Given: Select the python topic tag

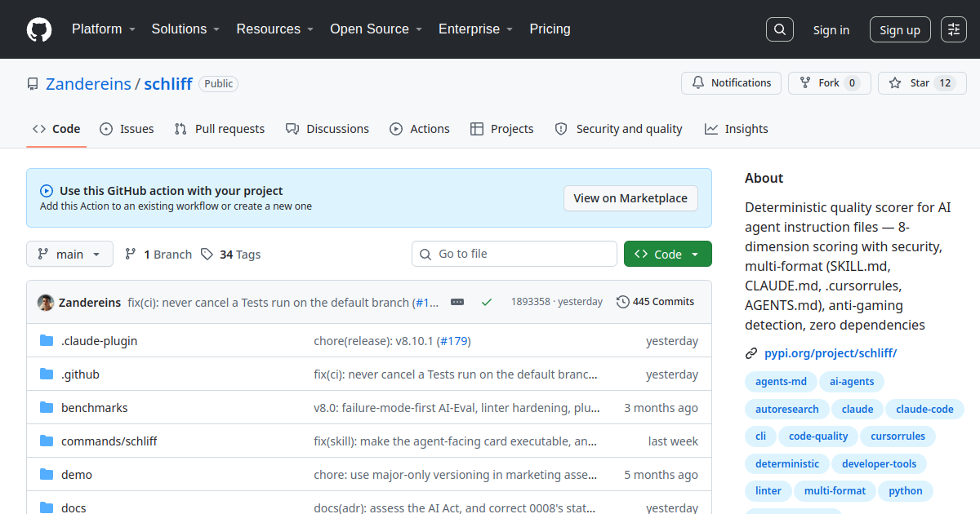Looking at the screenshot, I should [906, 491].
